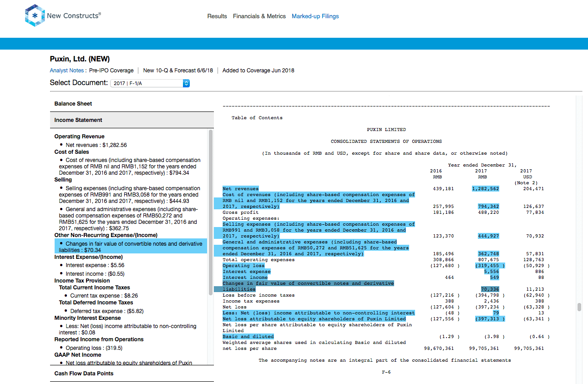Click the New Constructs hexagon logo
588x384 pixels.
[35, 15]
